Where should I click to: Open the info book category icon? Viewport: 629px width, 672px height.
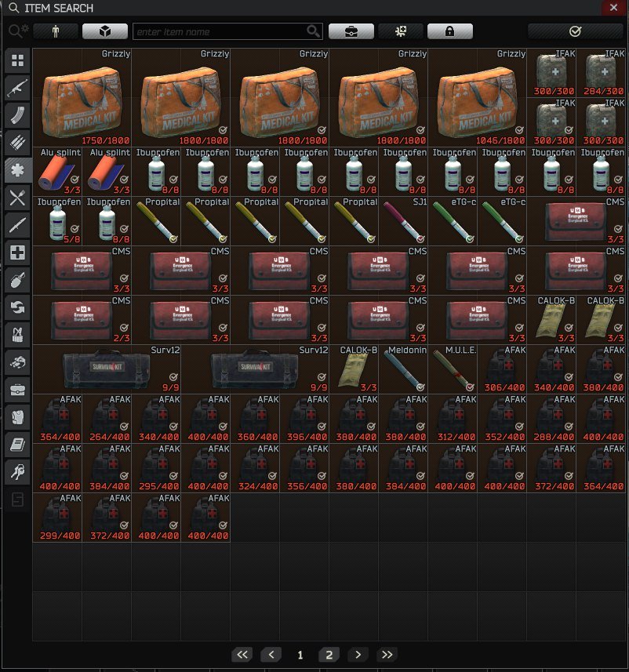17,445
